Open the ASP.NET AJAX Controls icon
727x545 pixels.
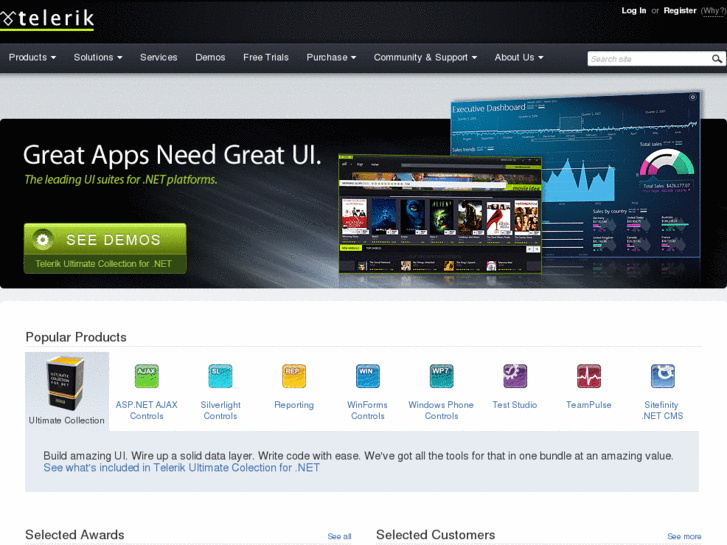click(147, 376)
